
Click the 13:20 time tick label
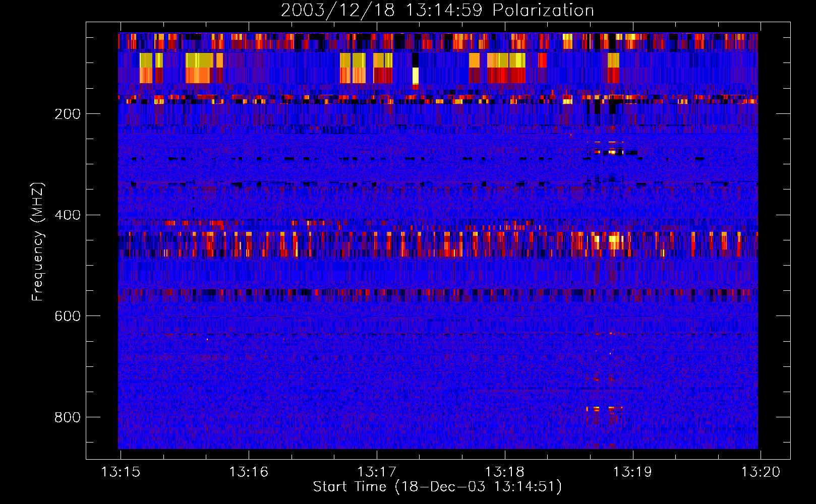pos(761,472)
